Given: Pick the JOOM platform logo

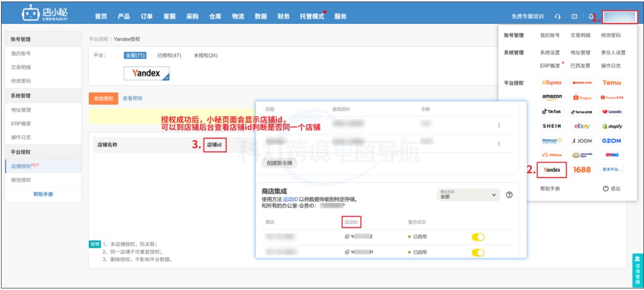Looking at the screenshot, I should tap(582, 140).
